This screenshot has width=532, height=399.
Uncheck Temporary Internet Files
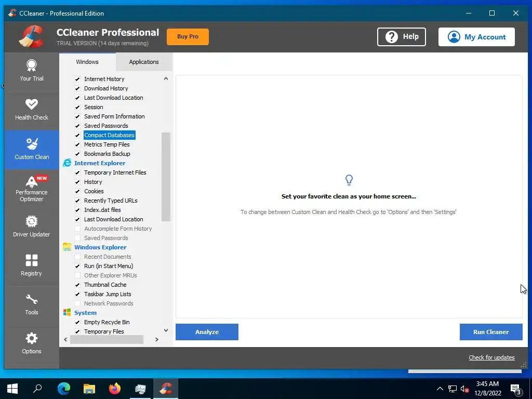(x=77, y=172)
